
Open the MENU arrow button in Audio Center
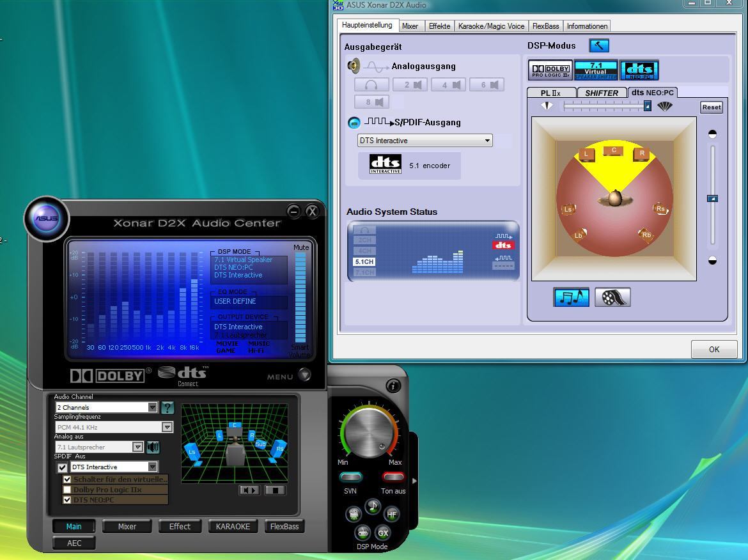[x=304, y=375]
